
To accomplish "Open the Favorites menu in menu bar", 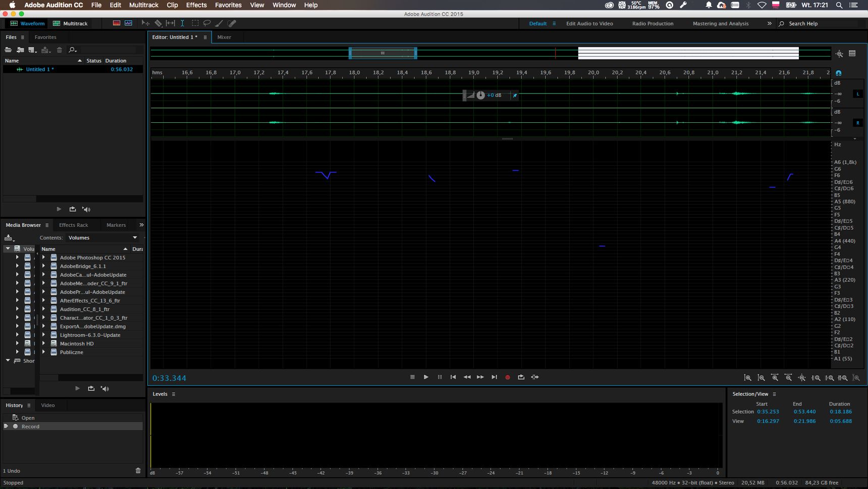I will tap(228, 5).
